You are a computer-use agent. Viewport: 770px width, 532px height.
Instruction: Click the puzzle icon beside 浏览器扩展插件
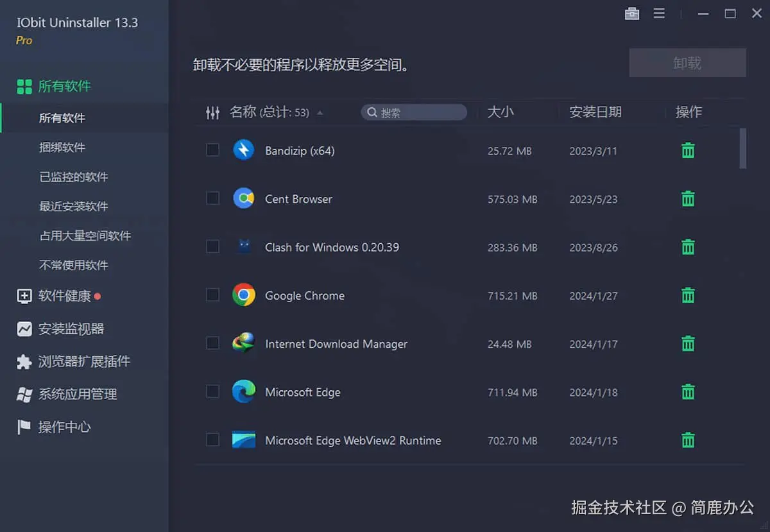(24, 362)
